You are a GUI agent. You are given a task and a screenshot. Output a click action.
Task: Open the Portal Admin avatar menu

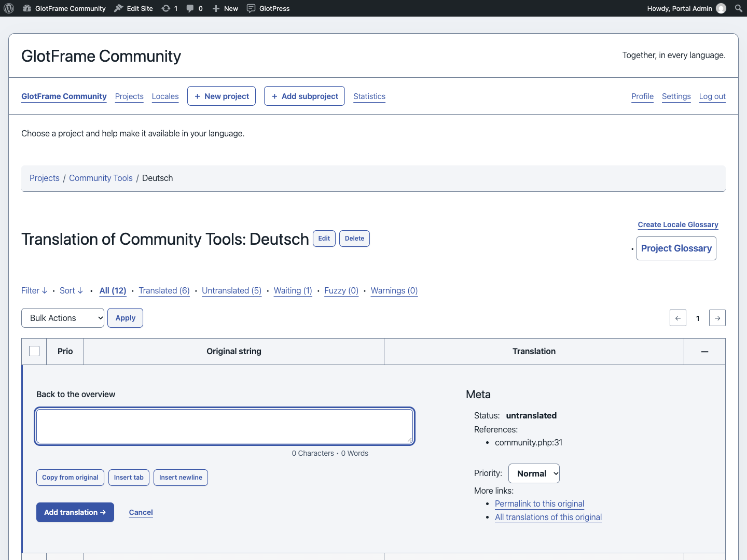686,8
